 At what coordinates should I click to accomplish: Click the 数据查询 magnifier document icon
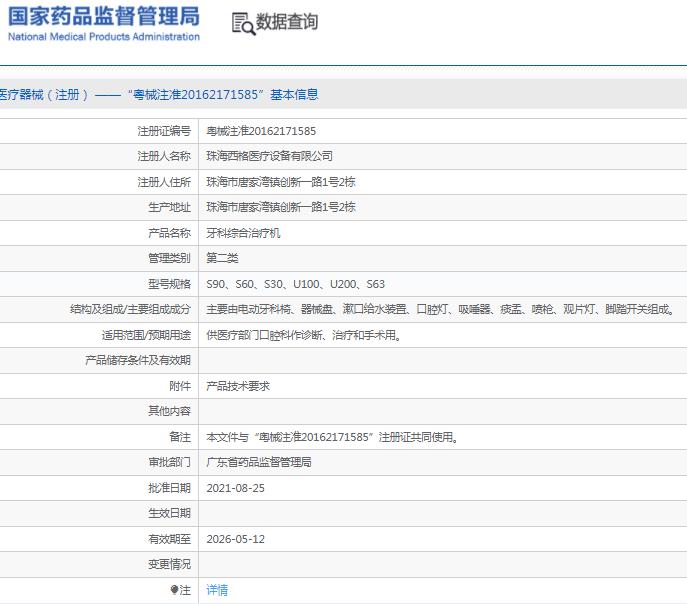point(243,24)
